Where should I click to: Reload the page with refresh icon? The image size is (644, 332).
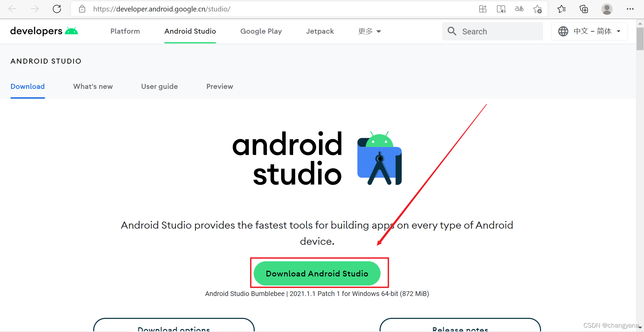pos(57,9)
